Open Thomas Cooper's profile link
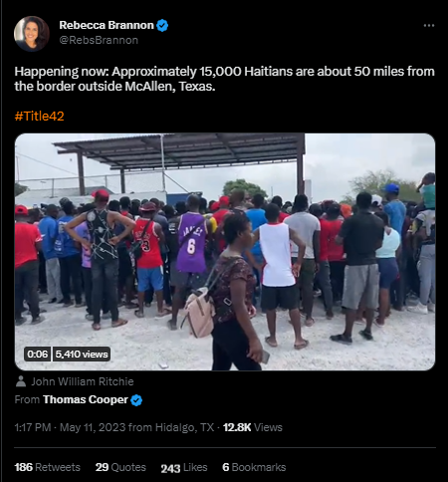The width and height of the screenshot is (448, 482). [x=86, y=399]
